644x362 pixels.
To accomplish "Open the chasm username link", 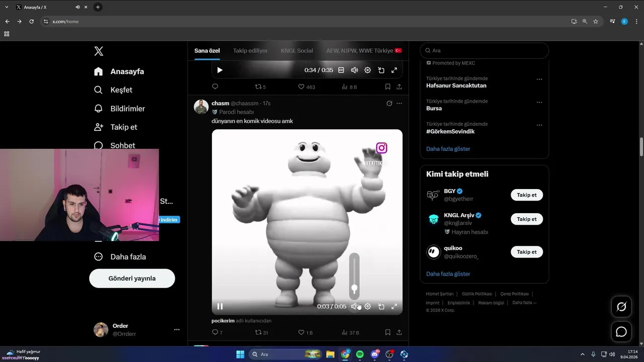I will point(220,103).
